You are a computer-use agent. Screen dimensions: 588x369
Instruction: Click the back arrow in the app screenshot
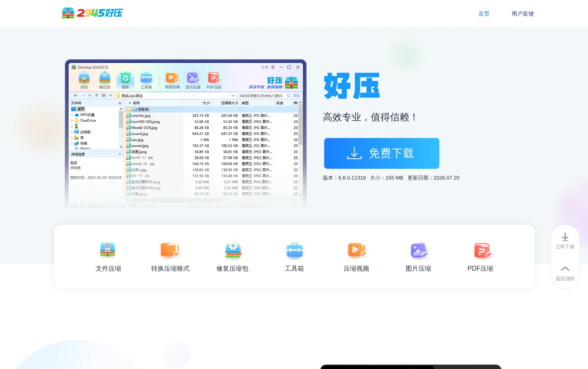tap(76, 96)
